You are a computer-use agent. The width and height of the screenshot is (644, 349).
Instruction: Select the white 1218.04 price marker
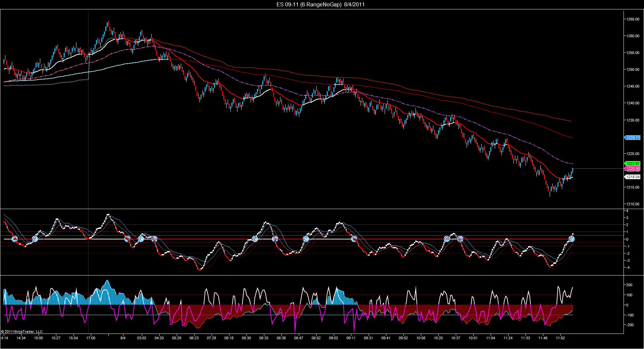(x=632, y=177)
